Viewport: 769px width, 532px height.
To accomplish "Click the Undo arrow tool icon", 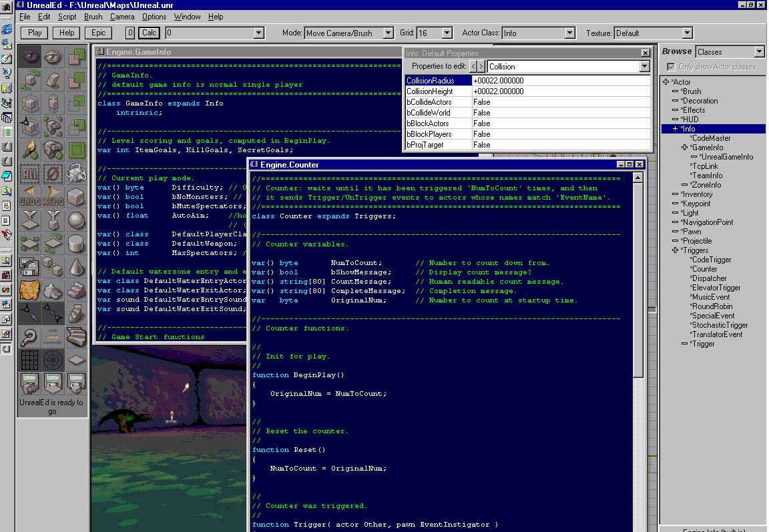I will [30, 196].
